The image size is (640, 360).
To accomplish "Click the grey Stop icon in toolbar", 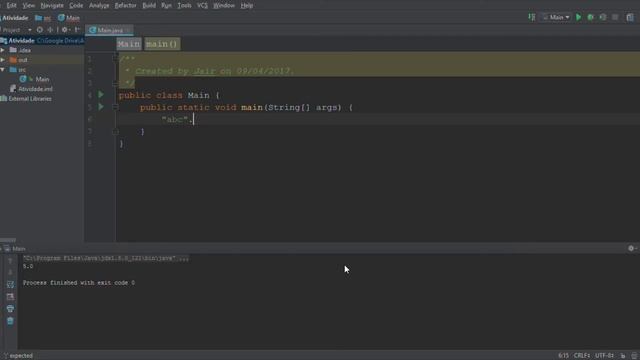I will (615, 17).
